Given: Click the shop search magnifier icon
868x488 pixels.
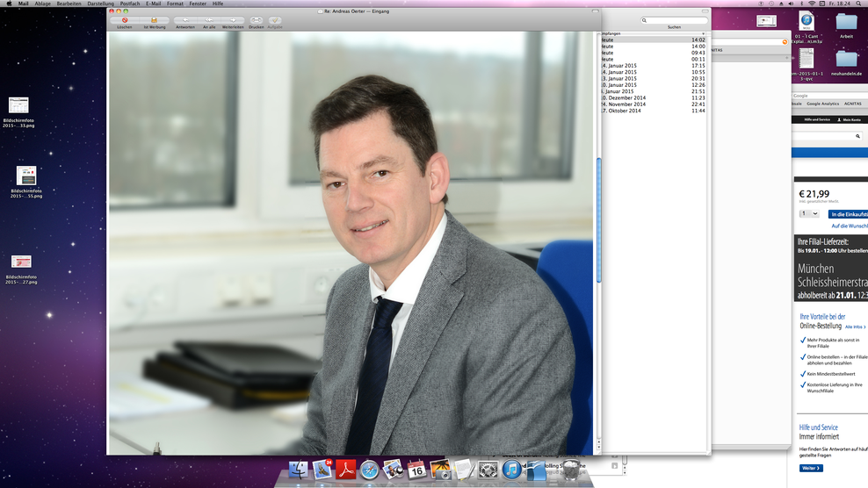Looking at the screenshot, I should tap(858, 136).
